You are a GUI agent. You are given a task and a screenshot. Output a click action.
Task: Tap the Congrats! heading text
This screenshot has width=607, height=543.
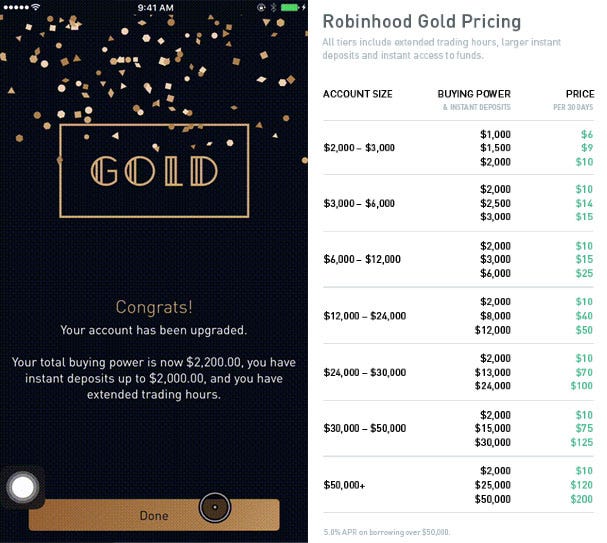pyautogui.click(x=154, y=307)
